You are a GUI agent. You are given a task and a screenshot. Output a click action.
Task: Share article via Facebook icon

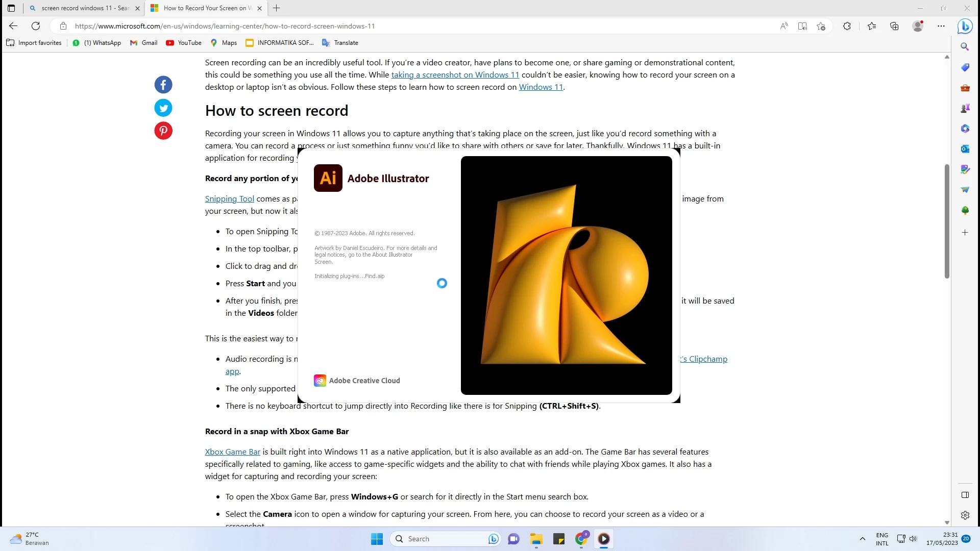163,85
